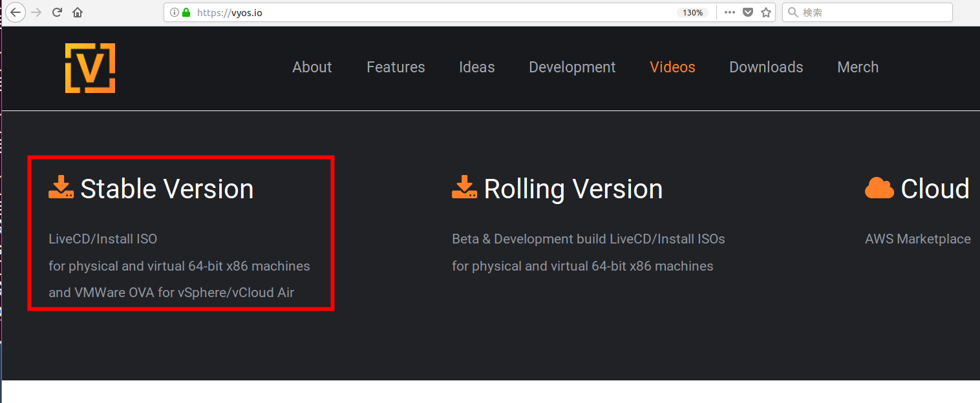Bookmark this page with the star icon
Viewport: 980px width, 403px height.
[x=766, y=12]
